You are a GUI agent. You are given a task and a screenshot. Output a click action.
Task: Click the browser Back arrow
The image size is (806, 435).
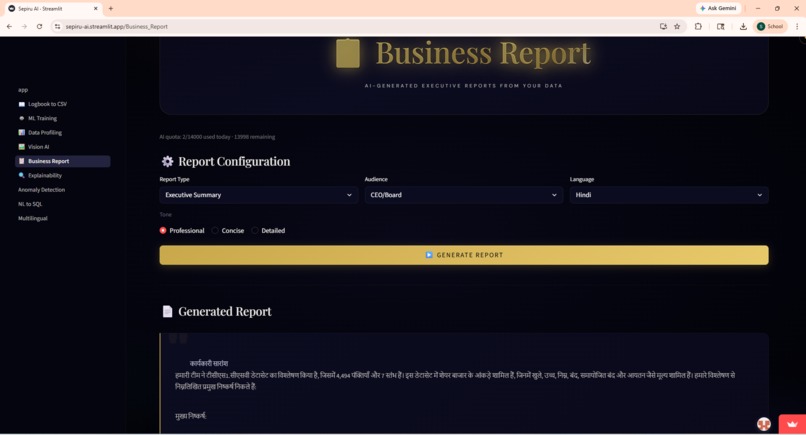click(9, 26)
